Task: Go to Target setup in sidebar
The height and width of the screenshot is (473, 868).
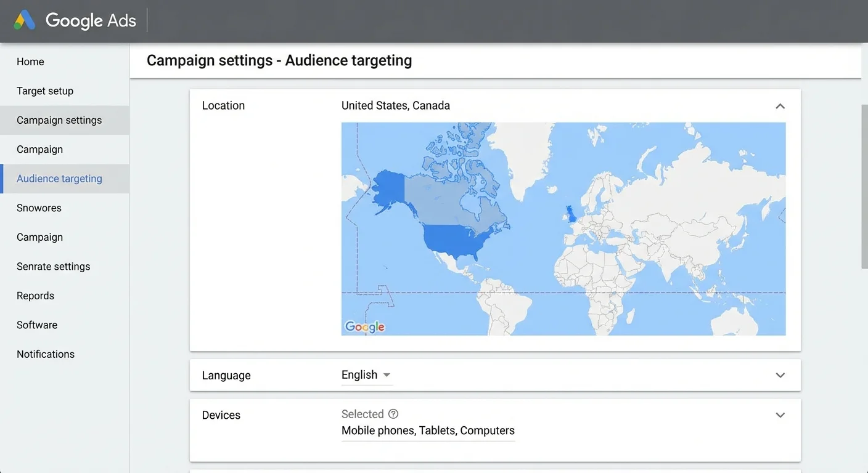Action: pyautogui.click(x=65, y=91)
